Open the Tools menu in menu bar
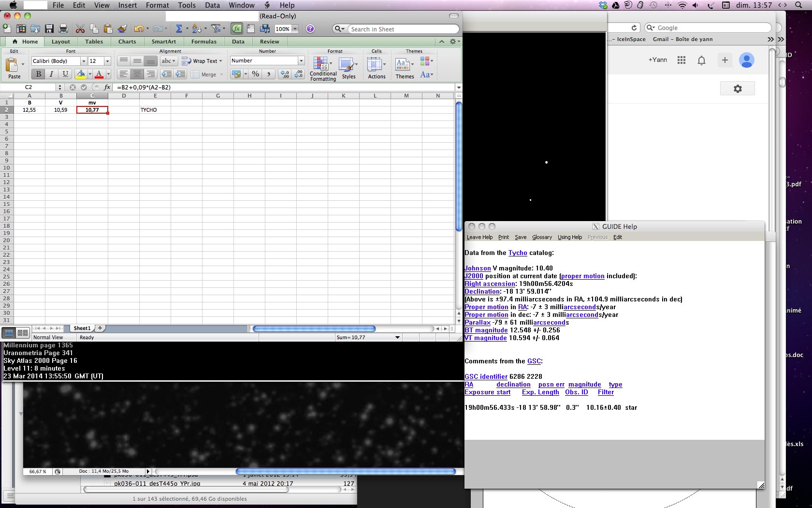This screenshot has height=508, width=812. coord(187,5)
